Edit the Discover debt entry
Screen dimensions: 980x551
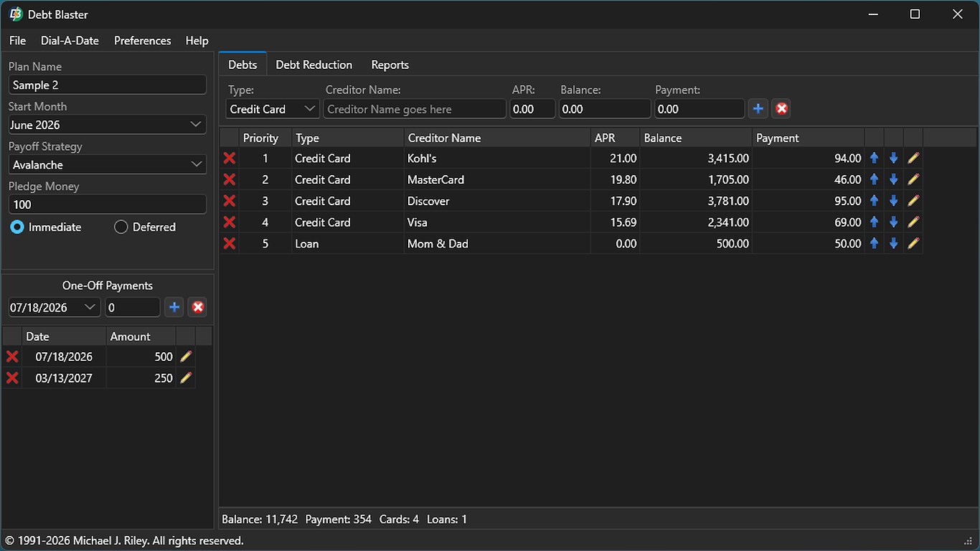coord(913,202)
